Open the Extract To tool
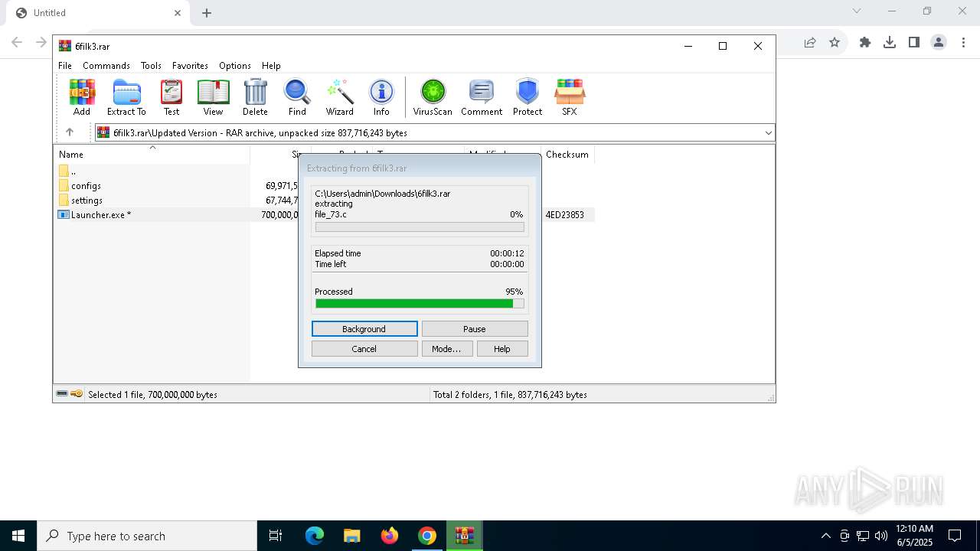Viewport: 980px width, 551px height. (126, 97)
